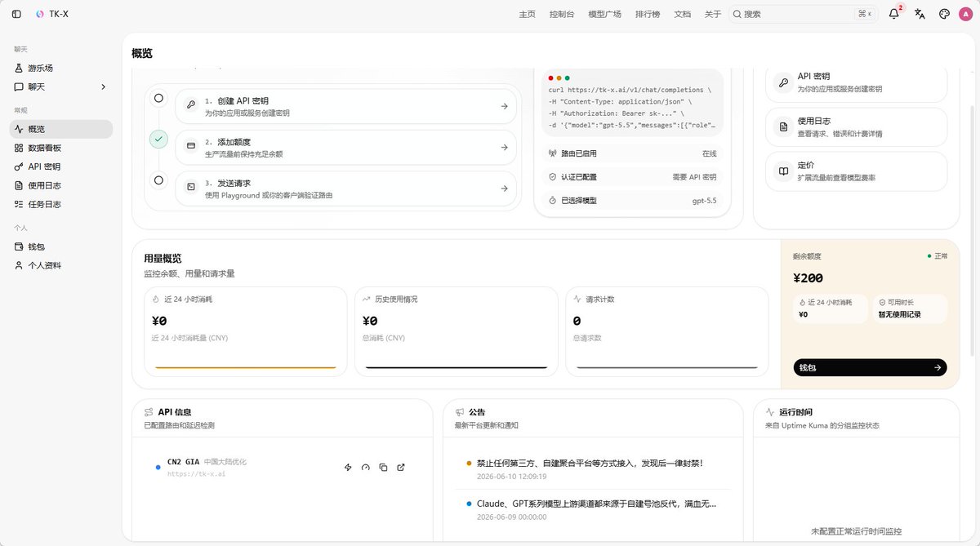Open the API 密钥 quick link card
The image size is (980, 546).
[857, 82]
